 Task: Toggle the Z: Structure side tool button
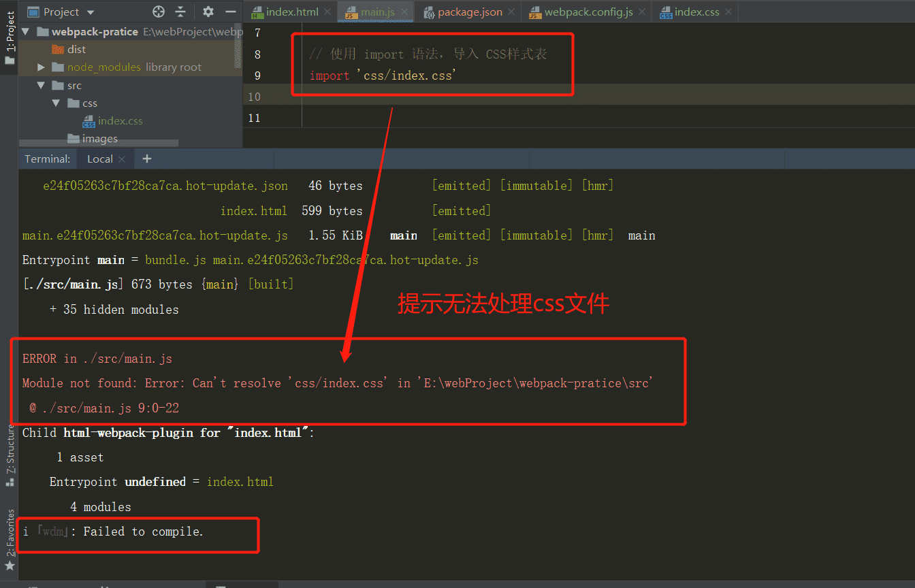click(x=10, y=456)
